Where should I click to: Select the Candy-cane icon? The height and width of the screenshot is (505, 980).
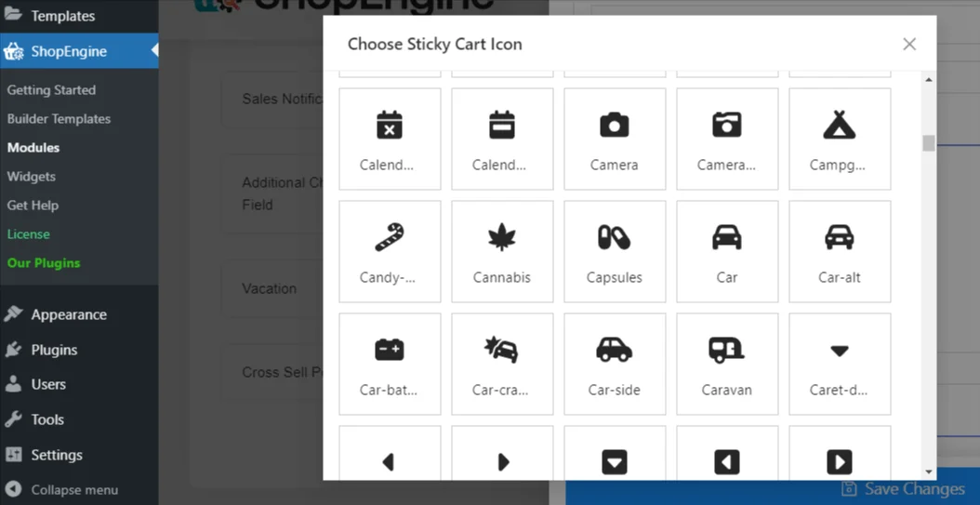390,251
